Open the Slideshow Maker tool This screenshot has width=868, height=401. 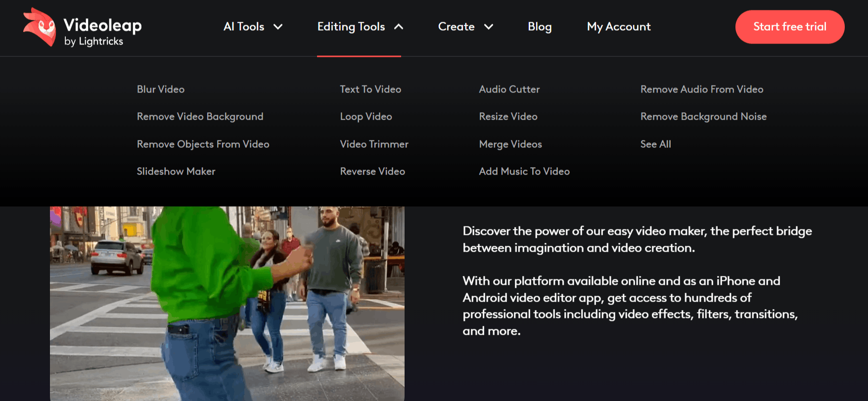click(176, 172)
